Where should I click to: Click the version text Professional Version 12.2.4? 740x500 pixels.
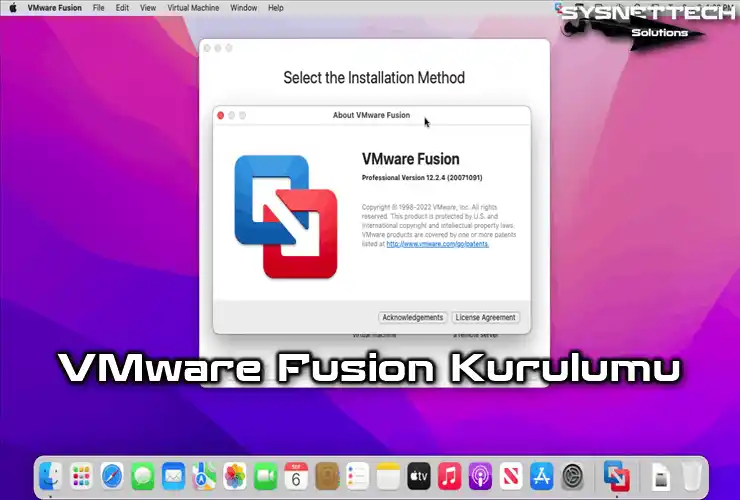[422, 178]
